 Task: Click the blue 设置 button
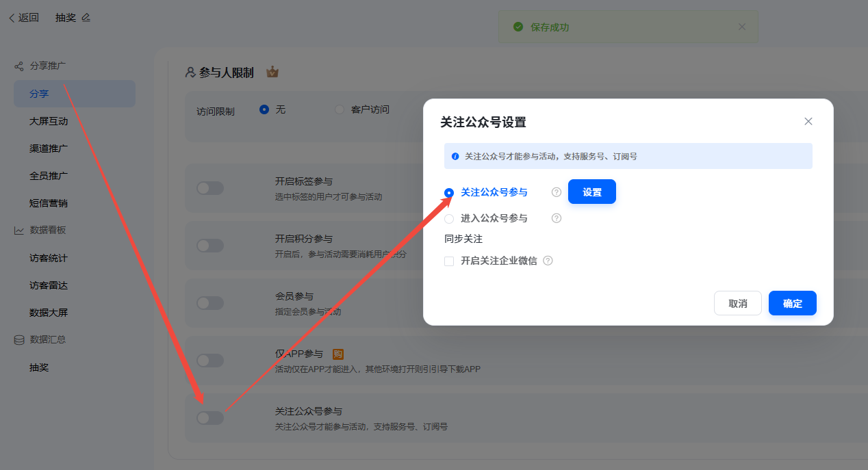[592, 192]
